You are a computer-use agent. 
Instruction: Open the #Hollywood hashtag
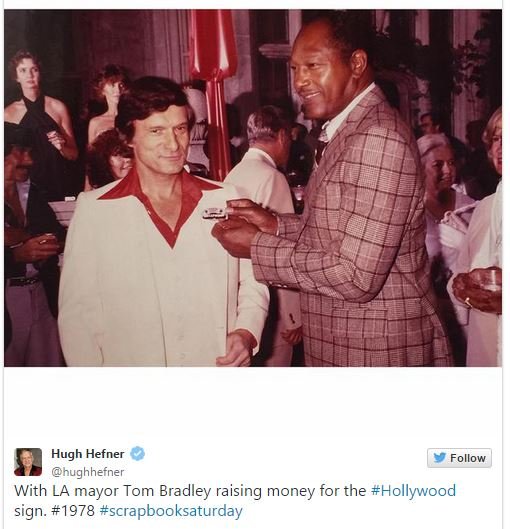(413, 491)
